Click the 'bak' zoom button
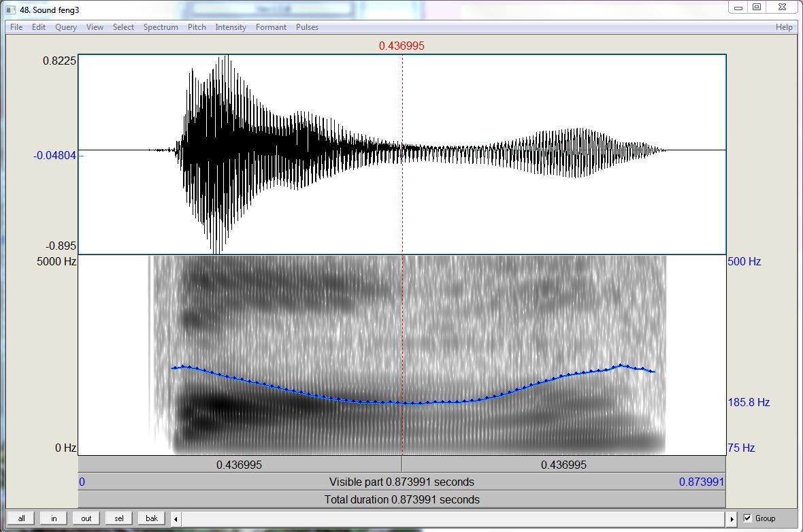 click(x=152, y=518)
